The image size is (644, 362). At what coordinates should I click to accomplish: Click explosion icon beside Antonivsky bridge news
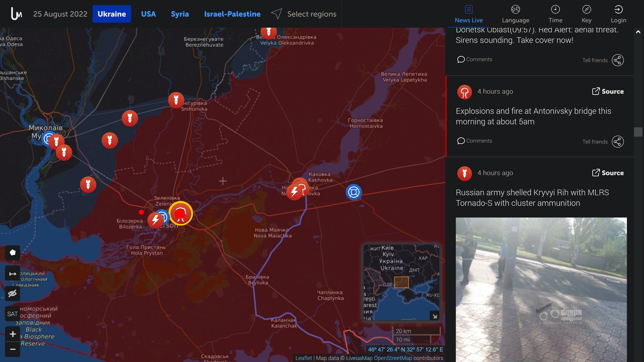(x=465, y=92)
